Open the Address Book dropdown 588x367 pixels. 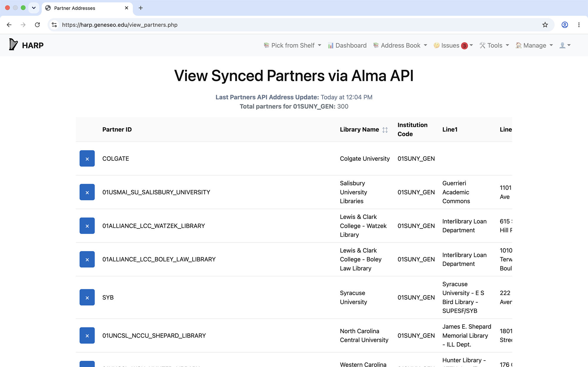pyautogui.click(x=400, y=45)
